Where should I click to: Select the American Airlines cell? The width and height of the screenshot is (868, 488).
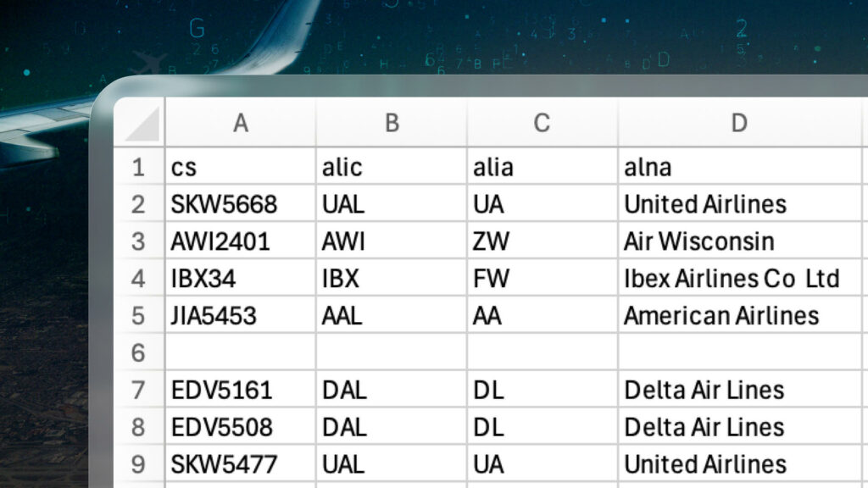739,315
